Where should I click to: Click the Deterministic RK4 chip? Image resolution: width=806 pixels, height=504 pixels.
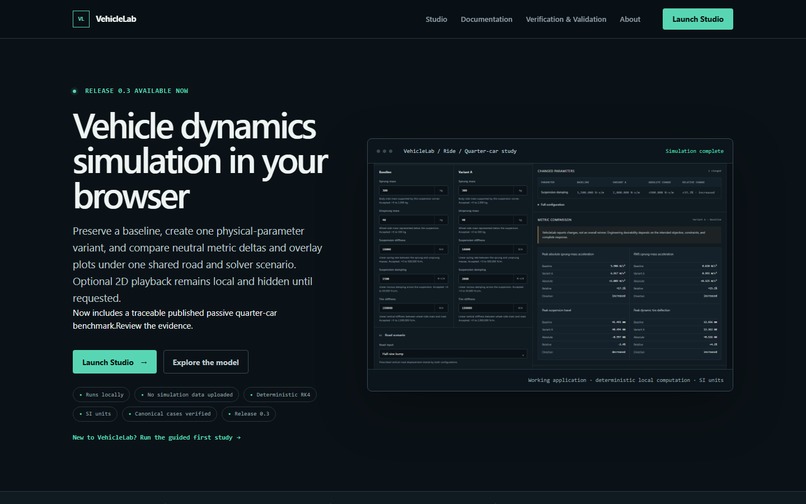(280, 394)
